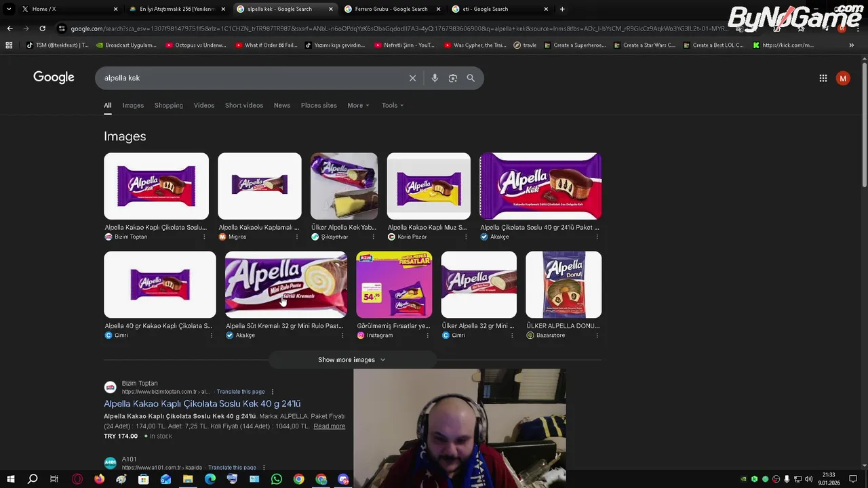
Task: Launch Firefox from the taskbar
Action: point(99,479)
